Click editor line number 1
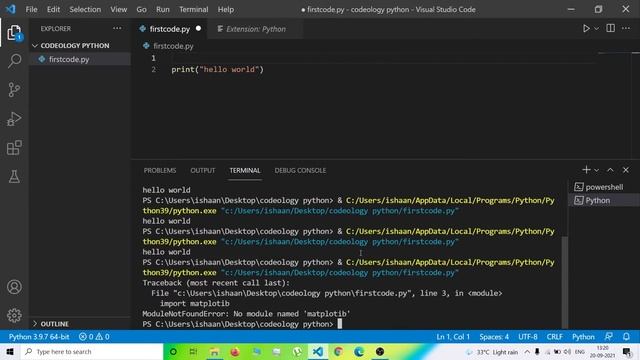Screen dimensions: 640x360 click(153, 58)
